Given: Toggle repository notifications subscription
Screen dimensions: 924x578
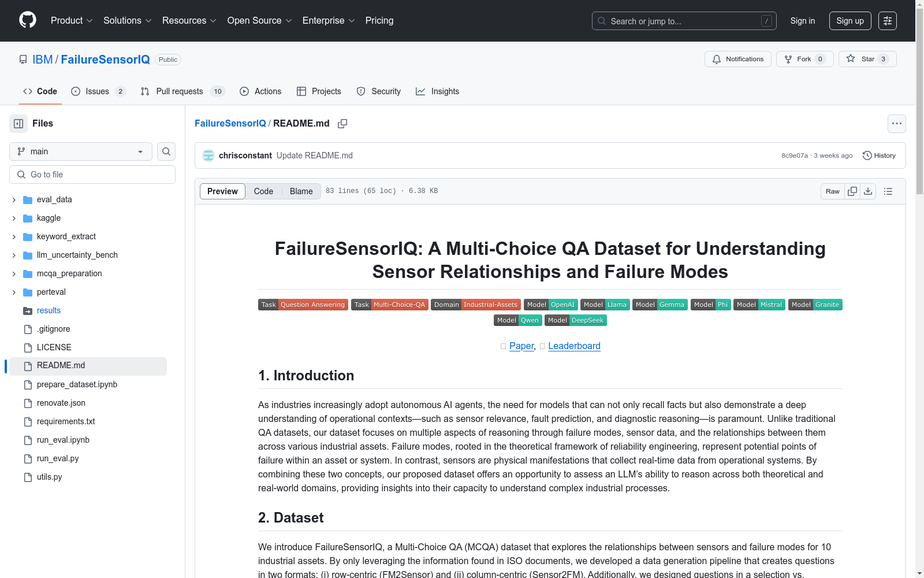Looking at the screenshot, I should pos(737,58).
